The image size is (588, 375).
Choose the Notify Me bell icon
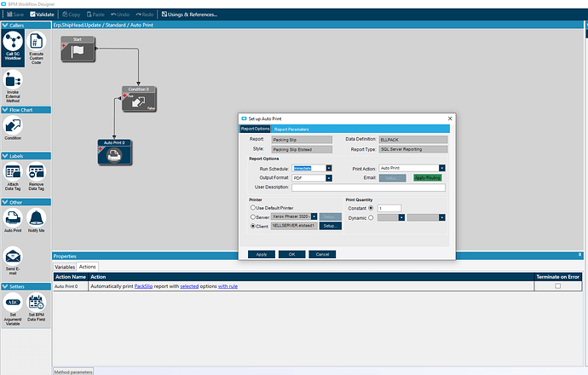tap(37, 221)
